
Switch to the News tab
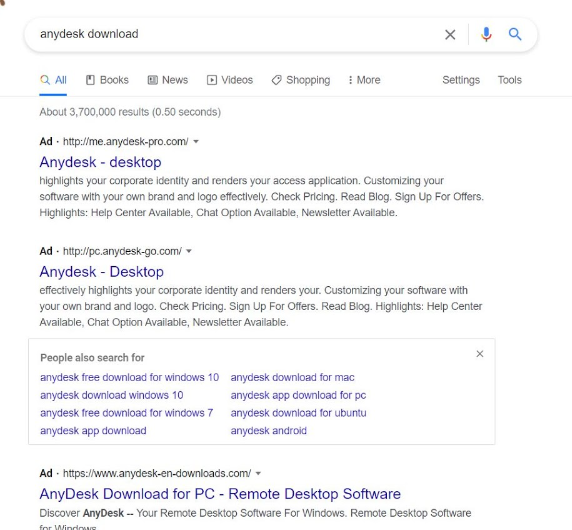168,80
